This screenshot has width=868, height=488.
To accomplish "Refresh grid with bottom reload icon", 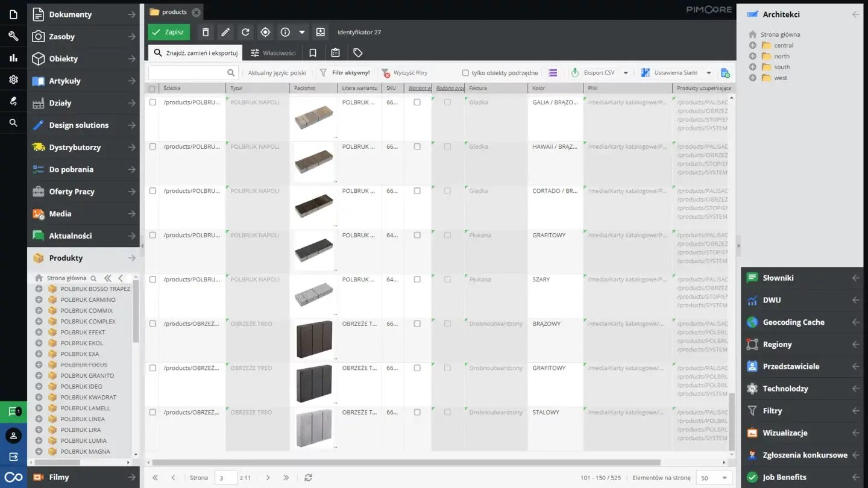I will pyautogui.click(x=308, y=478).
